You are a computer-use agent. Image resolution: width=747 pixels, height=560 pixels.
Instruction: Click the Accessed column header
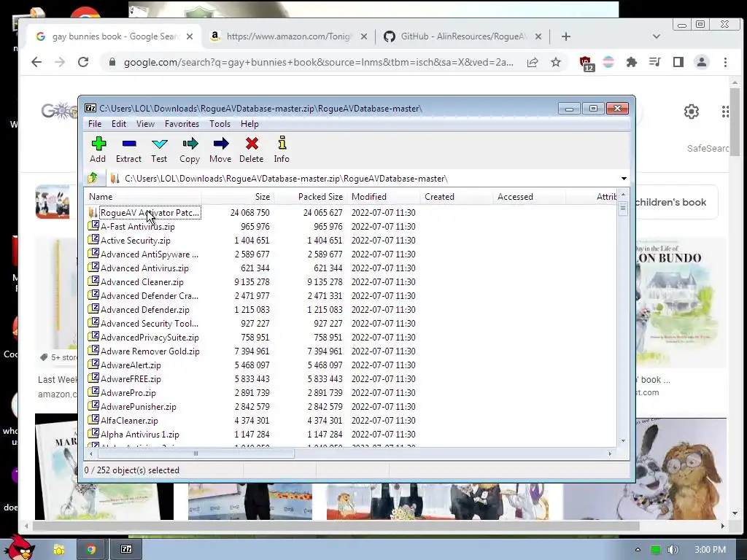coord(530,197)
